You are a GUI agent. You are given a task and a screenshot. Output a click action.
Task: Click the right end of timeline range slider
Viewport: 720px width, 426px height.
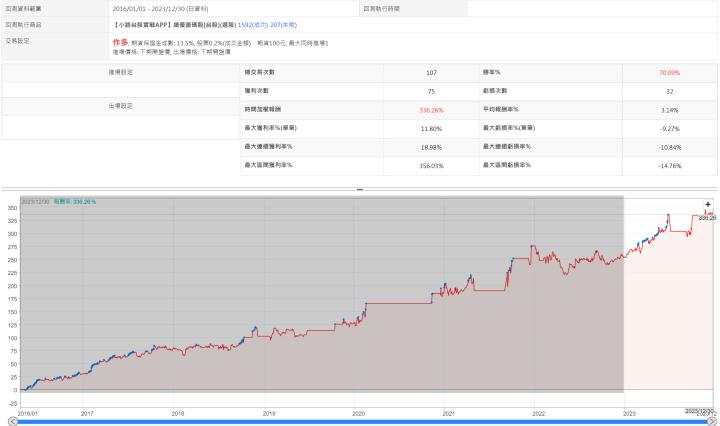point(714,422)
